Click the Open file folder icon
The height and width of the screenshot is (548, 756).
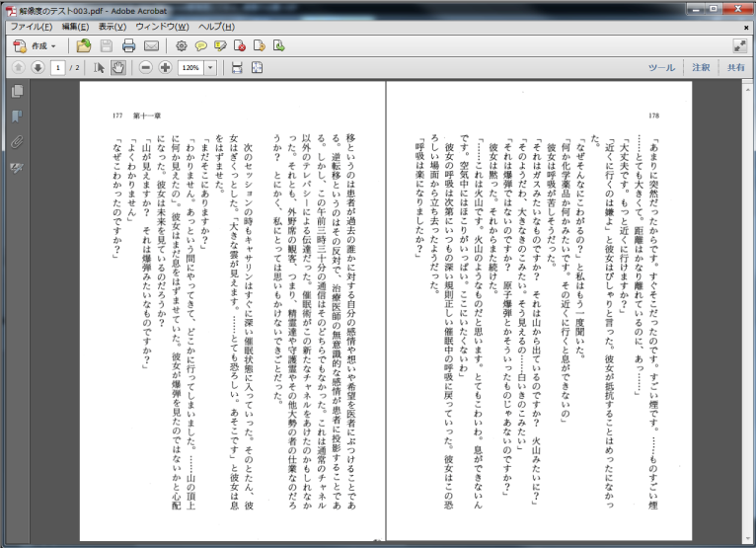click(x=84, y=45)
